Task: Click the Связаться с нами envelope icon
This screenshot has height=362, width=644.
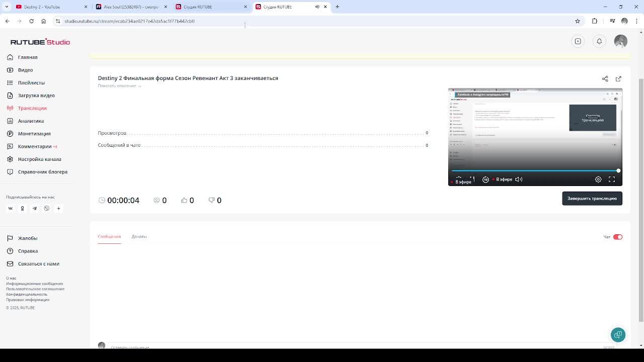Action: 10,264
